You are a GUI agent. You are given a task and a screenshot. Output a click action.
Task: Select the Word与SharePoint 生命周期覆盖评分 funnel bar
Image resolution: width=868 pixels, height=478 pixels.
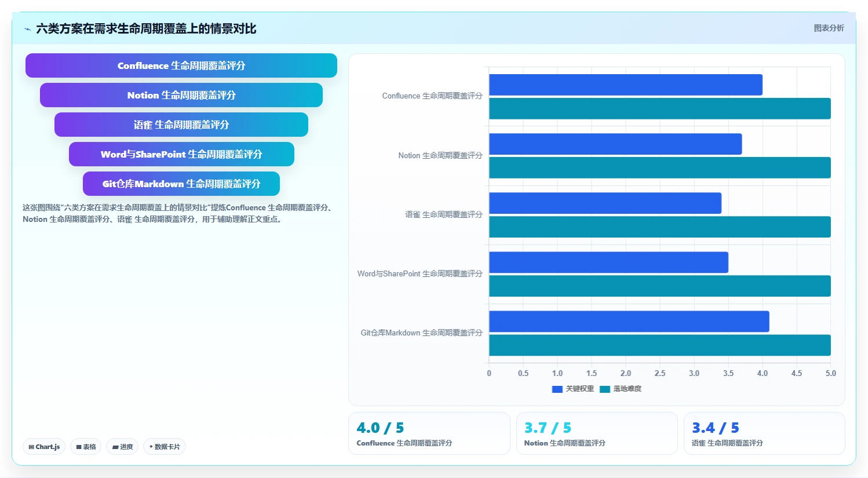point(181,154)
